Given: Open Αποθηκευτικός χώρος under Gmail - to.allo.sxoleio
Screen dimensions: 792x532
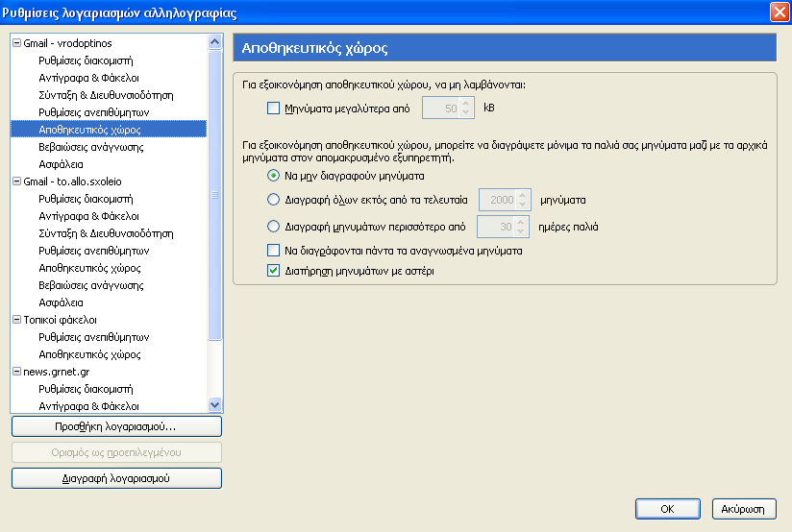Looking at the screenshot, I should point(109,268).
